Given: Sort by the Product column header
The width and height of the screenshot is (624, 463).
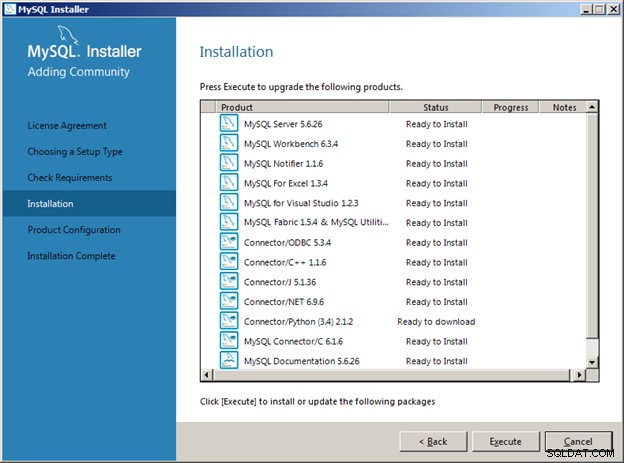Looking at the screenshot, I should coord(302,107).
